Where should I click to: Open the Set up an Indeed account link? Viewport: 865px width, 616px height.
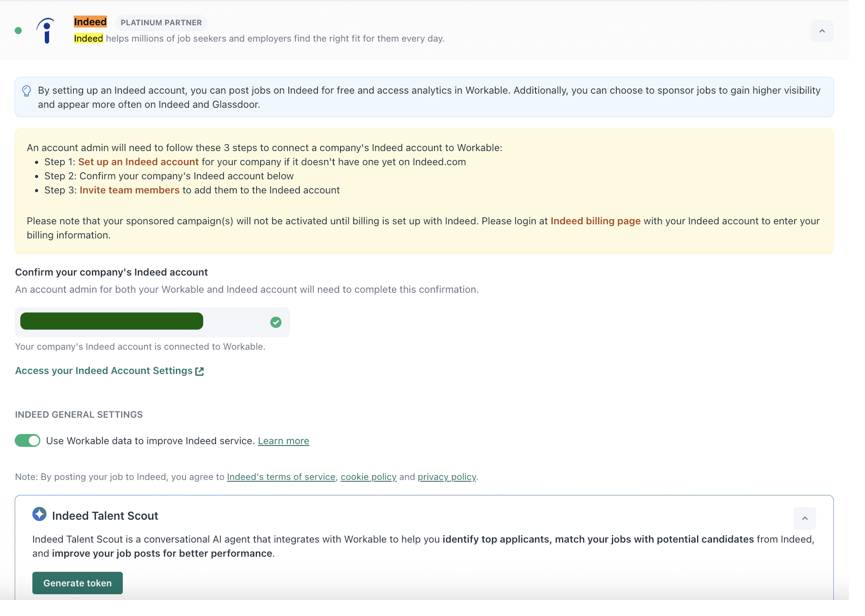point(138,162)
